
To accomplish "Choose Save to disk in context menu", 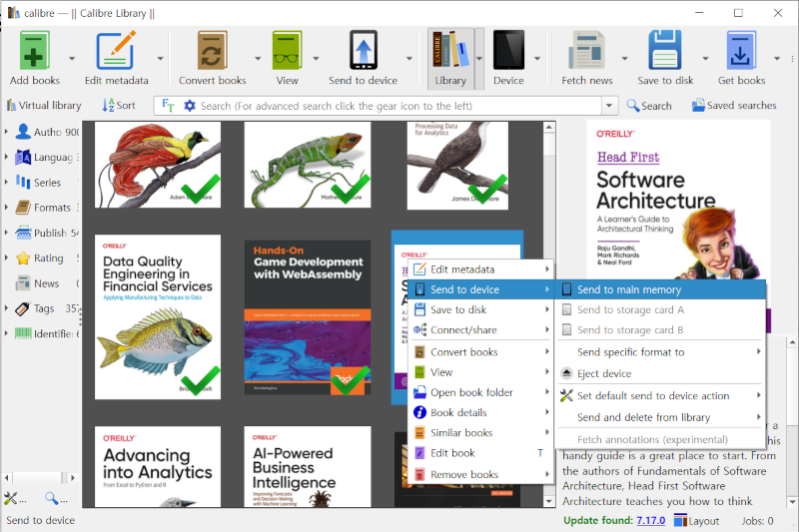I will coord(481,309).
